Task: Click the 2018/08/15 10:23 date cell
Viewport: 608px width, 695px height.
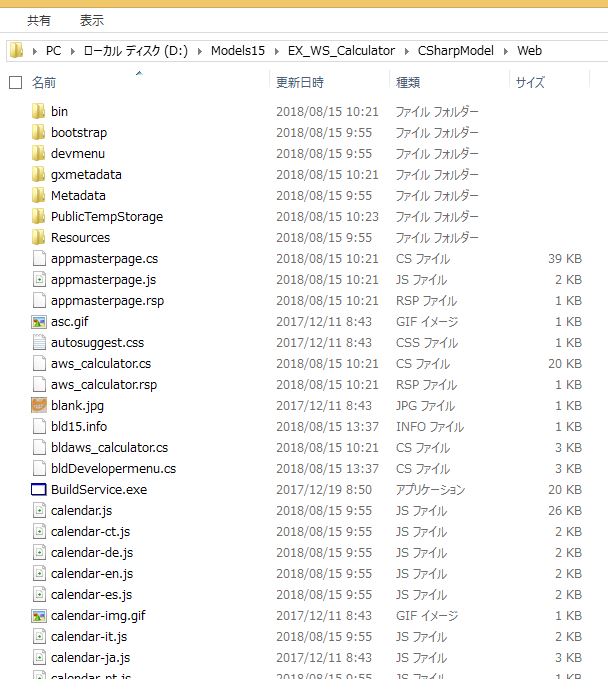Action: tap(327, 216)
